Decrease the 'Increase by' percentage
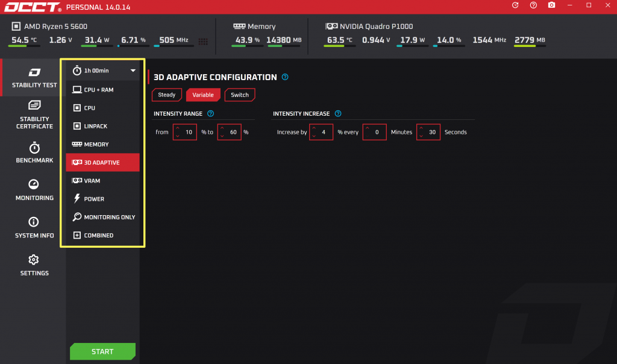617x364 pixels. (x=314, y=136)
